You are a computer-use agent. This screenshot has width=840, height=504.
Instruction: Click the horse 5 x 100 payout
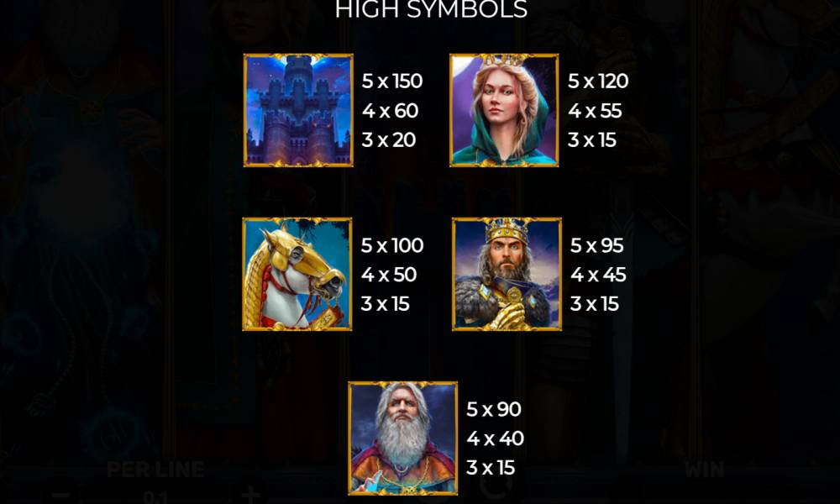click(392, 245)
